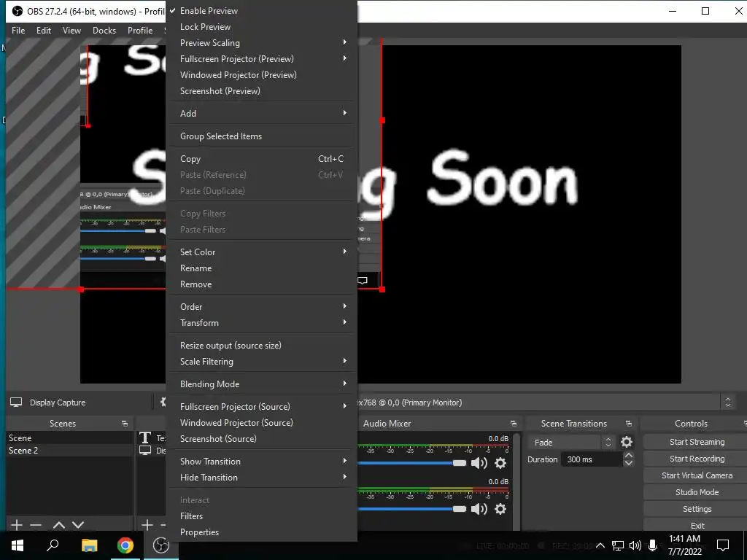Expand the Show Transition submenu
Screen dimensions: 747x560
point(262,462)
